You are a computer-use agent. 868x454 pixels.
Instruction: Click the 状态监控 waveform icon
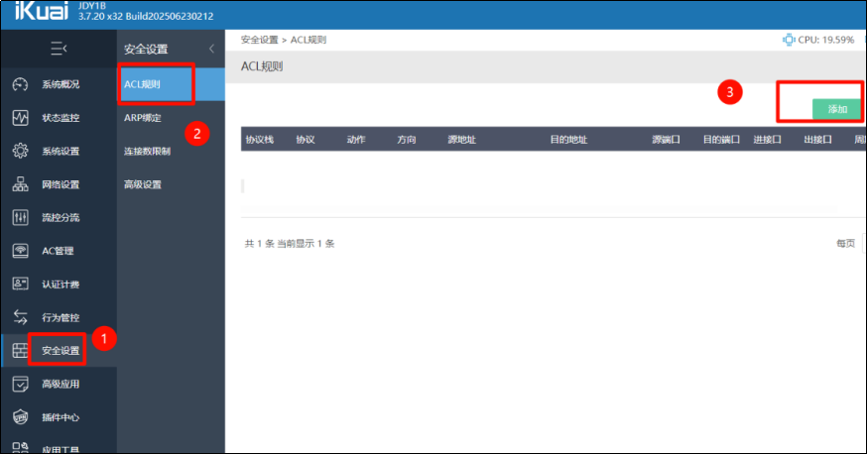coord(21,117)
